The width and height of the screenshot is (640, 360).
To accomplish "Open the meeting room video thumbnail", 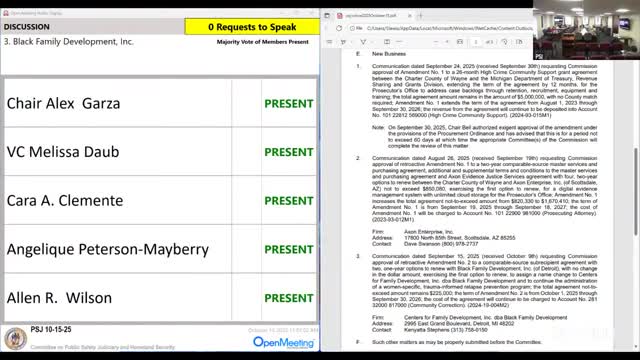I will pyautogui.click(x=587, y=30).
